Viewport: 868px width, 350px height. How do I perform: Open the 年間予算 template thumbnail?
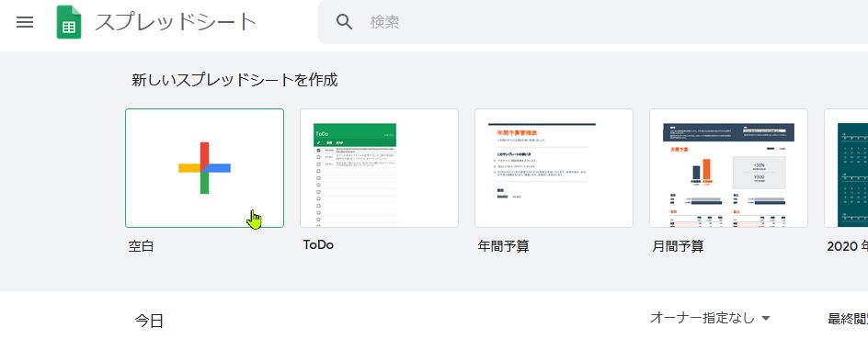click(554, 168)
